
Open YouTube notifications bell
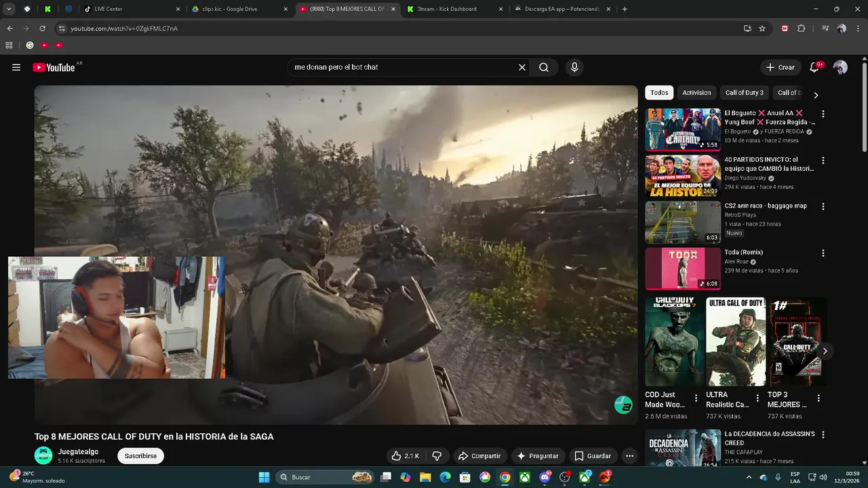(x=814, y=67)
